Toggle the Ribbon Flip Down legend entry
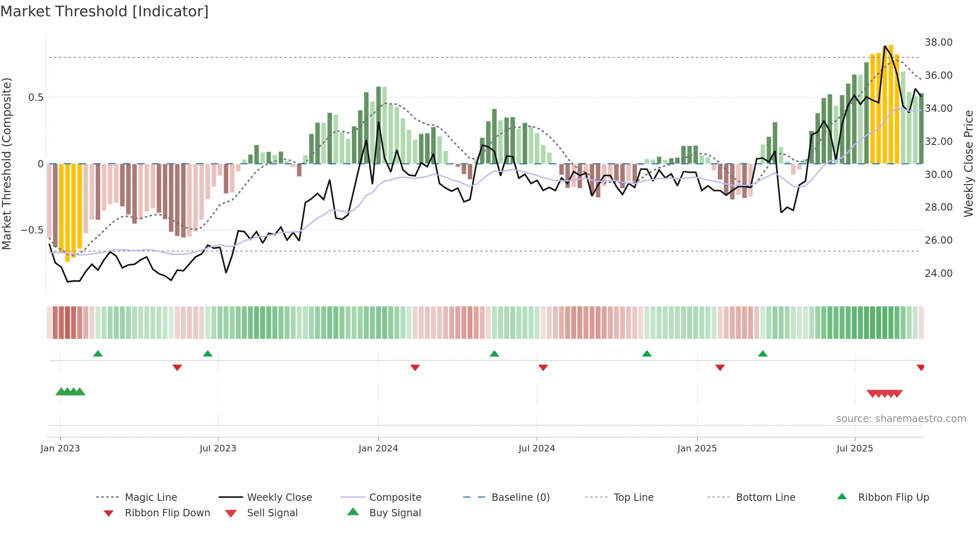980x551 pixels. pos(156,513)
